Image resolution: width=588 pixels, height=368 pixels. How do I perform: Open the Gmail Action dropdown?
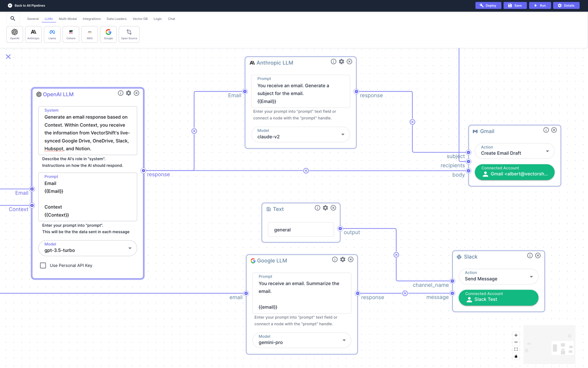pos(514,151)
